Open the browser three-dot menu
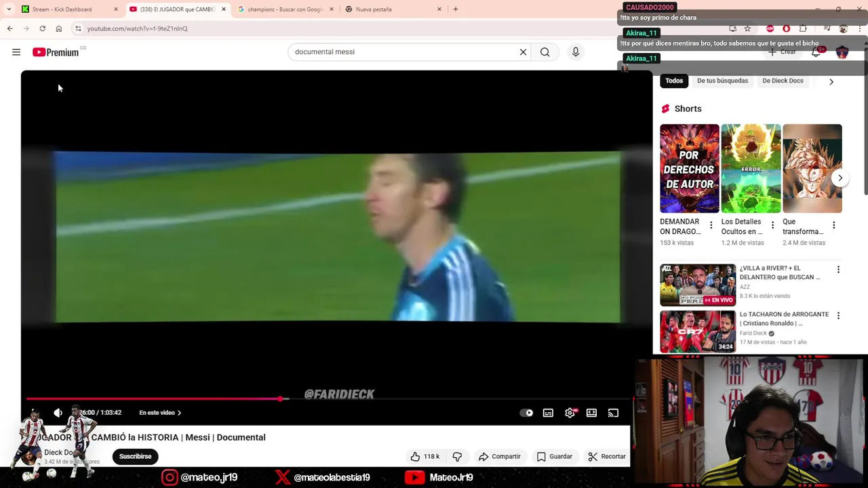This screenshot has height=488, width=868. click(x=860, y=28)
